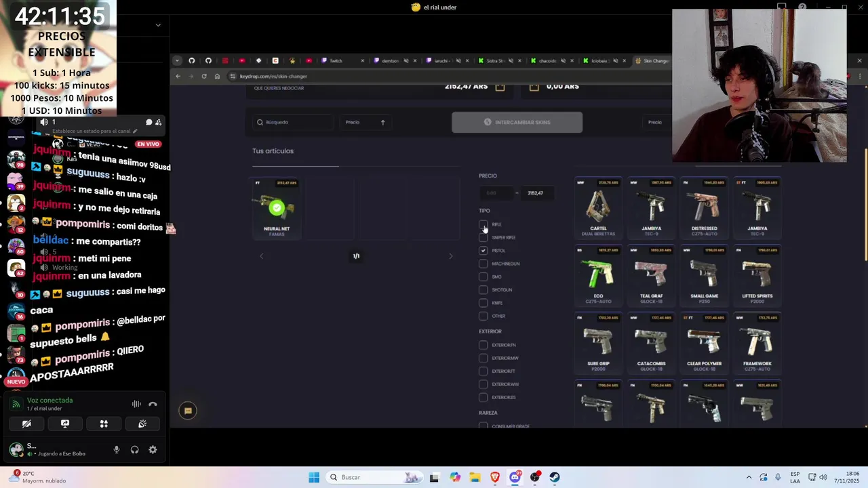Select the Neural Net FAMAS item
Image resolution: width=868 pixels, height=488 pixels.
click(x=276, y=208)
